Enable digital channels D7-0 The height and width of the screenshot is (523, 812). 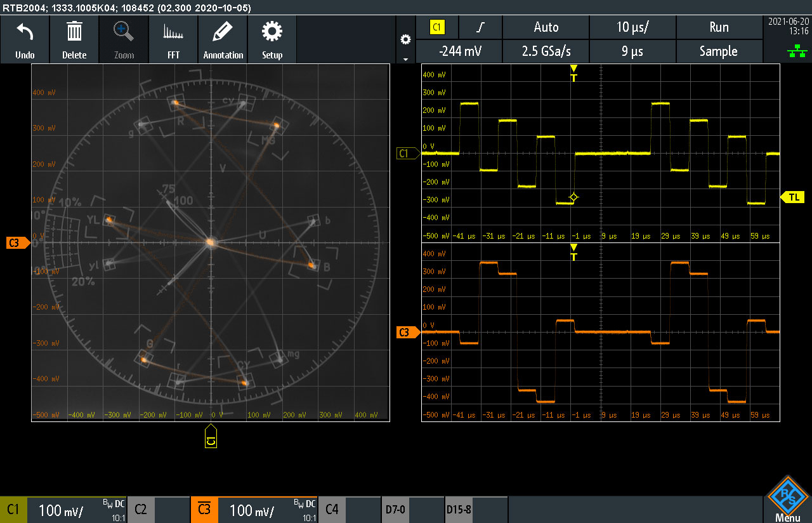tap(395, 510)
